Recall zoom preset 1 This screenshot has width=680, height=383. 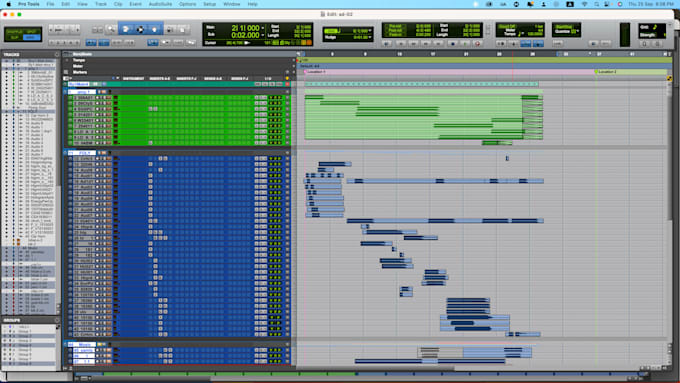click(x=51, y=42)
